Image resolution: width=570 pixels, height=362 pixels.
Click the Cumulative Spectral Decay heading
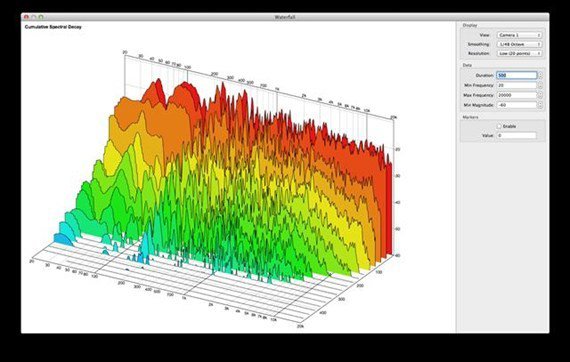point(53,27)
